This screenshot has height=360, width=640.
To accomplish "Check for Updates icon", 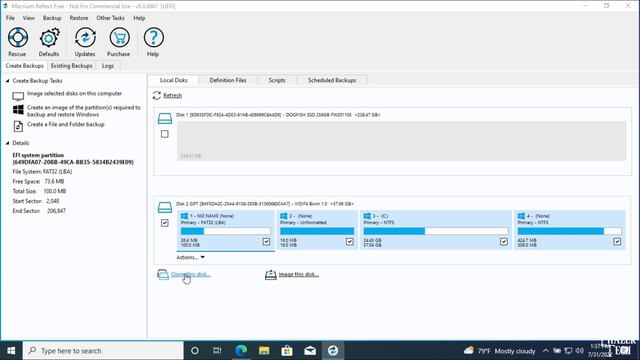I will tap(85, 38).
